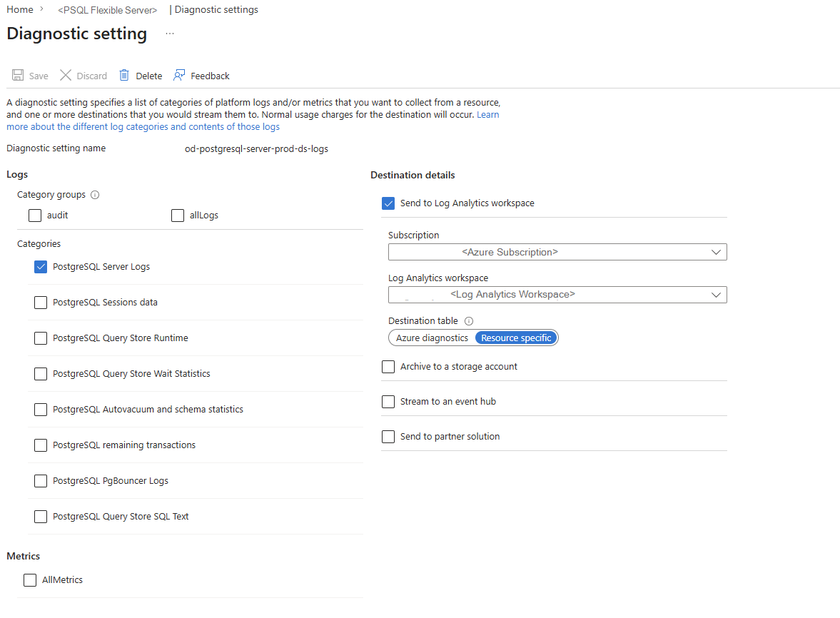
Task: Open the ellipsis more options menu
Action: coord(170,34)
